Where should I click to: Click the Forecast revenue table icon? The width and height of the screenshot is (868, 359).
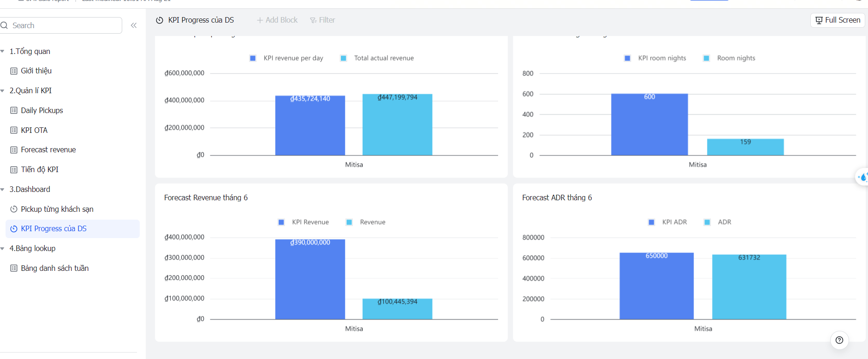14,150
